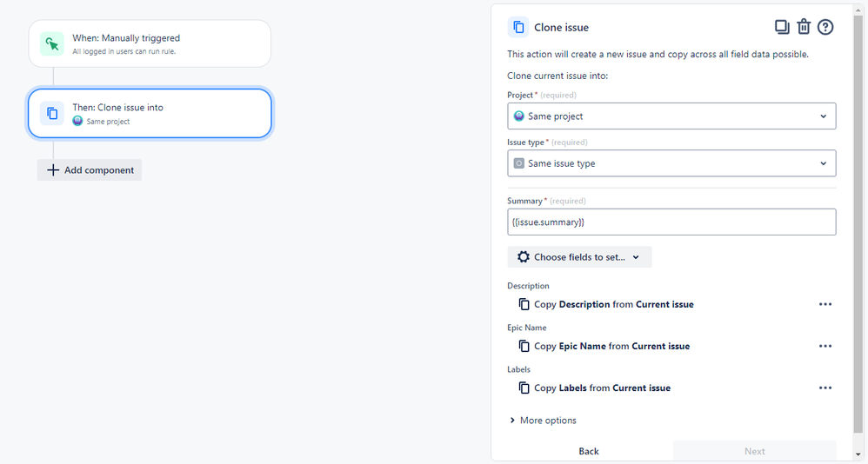Open the Choose fields to set dropdown
This screenshot has width=868, height=464.
click(579, 257)
